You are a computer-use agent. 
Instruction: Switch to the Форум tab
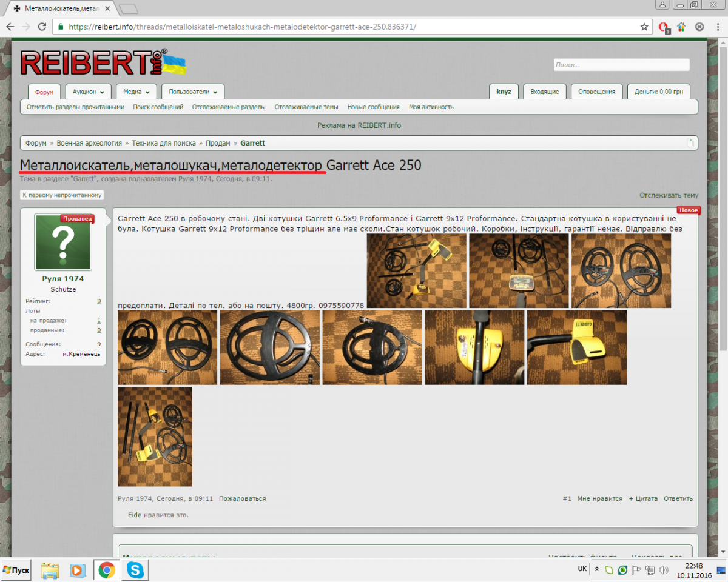click(44, 92)
